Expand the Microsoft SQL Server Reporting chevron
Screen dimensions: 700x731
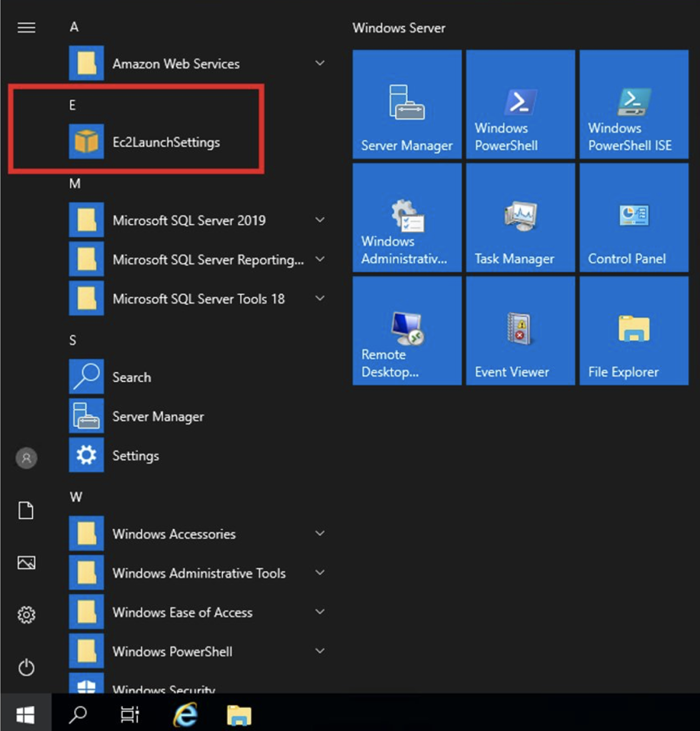tap(320, 258)
